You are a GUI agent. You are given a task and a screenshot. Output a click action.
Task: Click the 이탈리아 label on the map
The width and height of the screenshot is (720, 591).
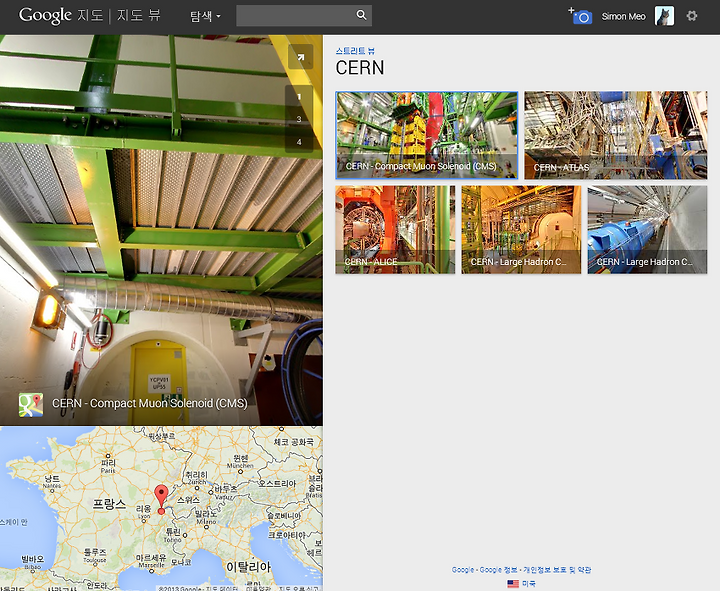[x=248, y=567]
